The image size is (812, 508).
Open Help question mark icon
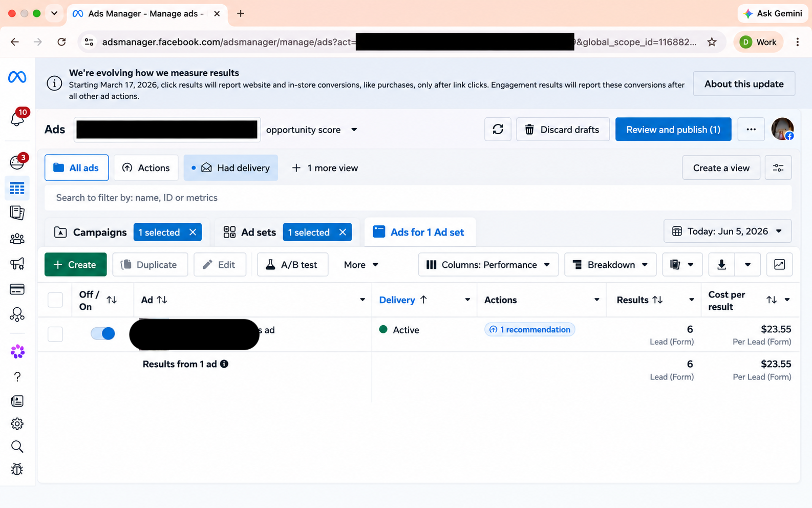click(17, 377)
